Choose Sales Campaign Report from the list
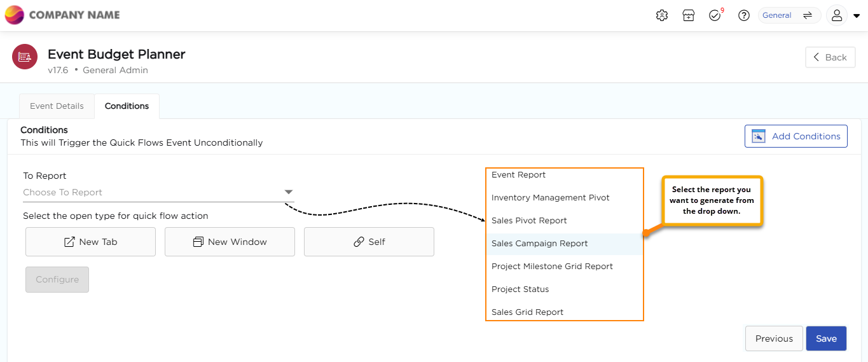The height and width of the screenshot is (362, 868). [539, 244]
